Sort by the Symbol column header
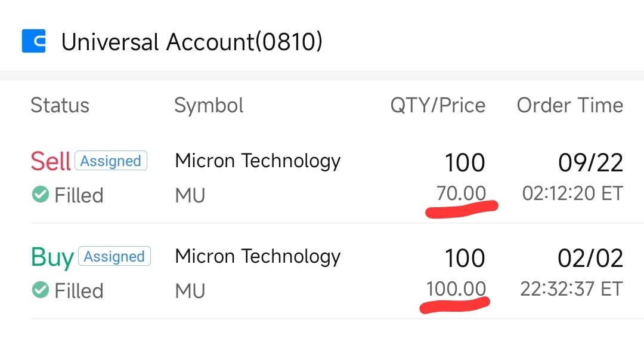 [x=209, y=106]
